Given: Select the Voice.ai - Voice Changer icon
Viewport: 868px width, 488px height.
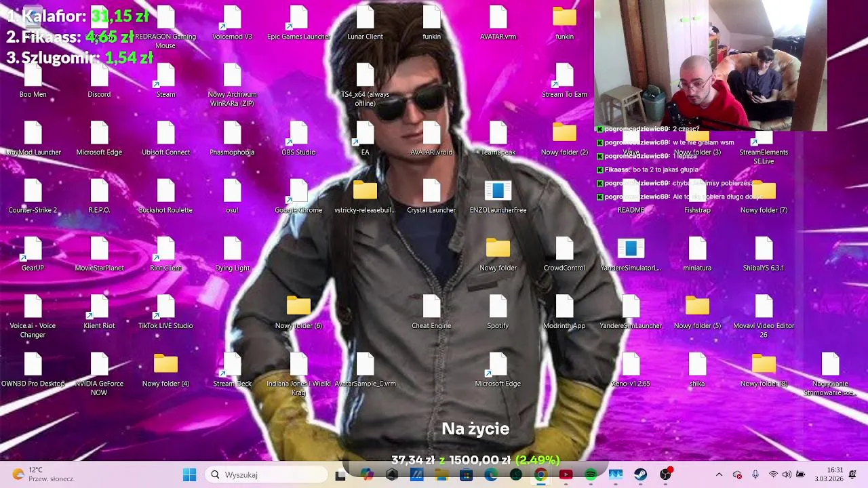Looking at the screenshot, I should click(33, 316).
